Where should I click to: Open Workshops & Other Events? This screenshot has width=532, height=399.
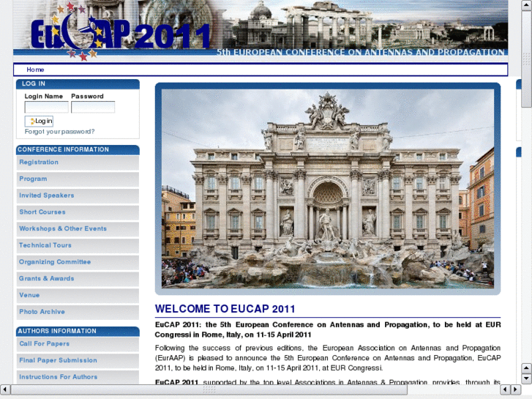coord(78,229)
